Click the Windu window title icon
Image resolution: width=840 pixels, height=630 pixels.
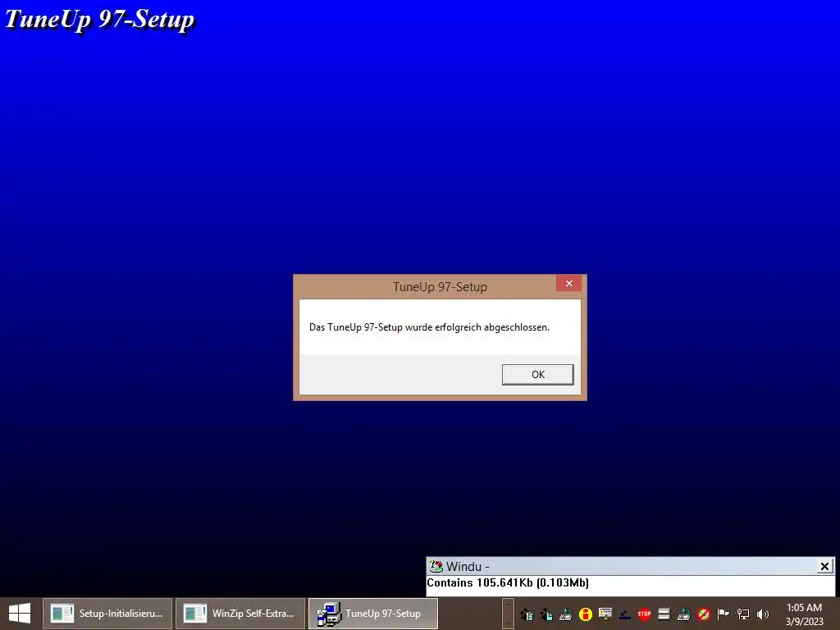coord(436,566)
